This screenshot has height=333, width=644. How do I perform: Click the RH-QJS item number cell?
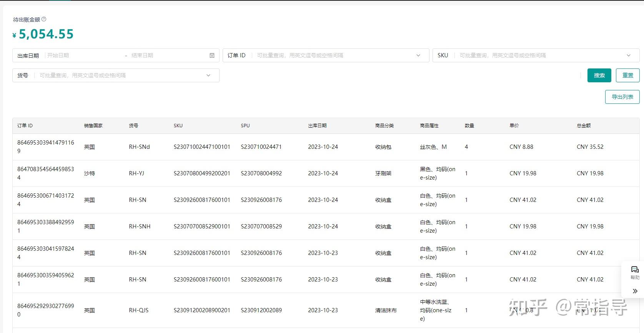(138, 310)
